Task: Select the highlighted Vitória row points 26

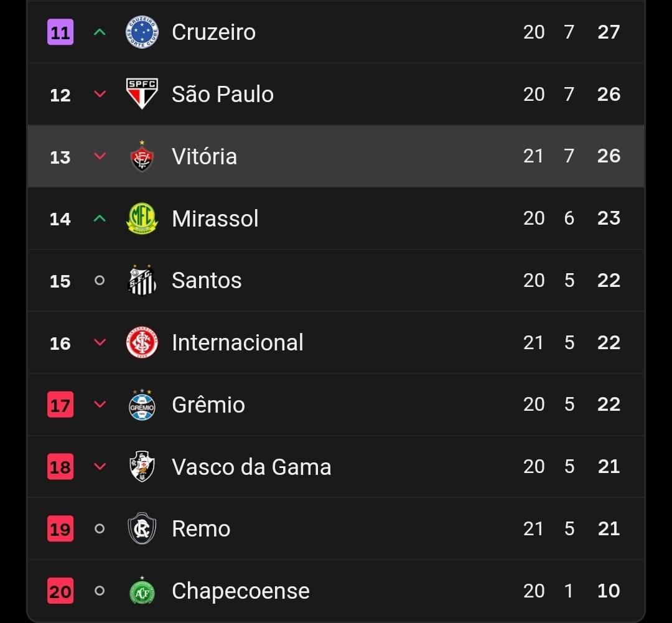Action: [609, 156]
